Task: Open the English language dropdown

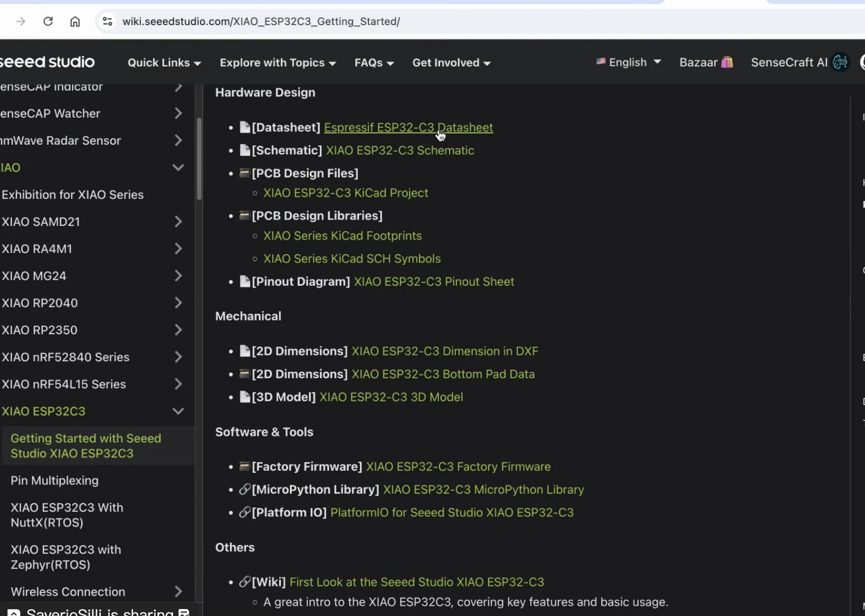Action: pyautogui.click(x=629, y=62)
